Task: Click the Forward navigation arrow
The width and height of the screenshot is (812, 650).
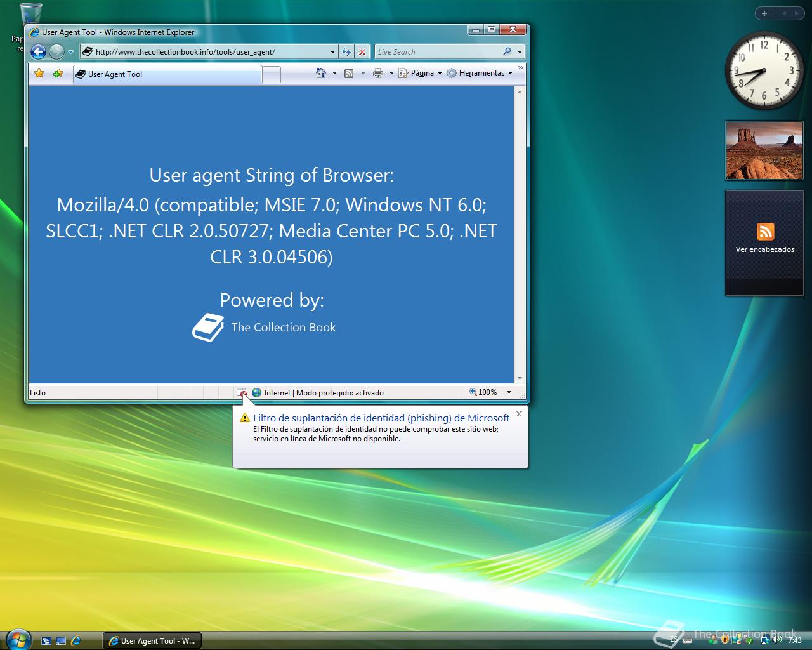Action: tap(56, 52)
